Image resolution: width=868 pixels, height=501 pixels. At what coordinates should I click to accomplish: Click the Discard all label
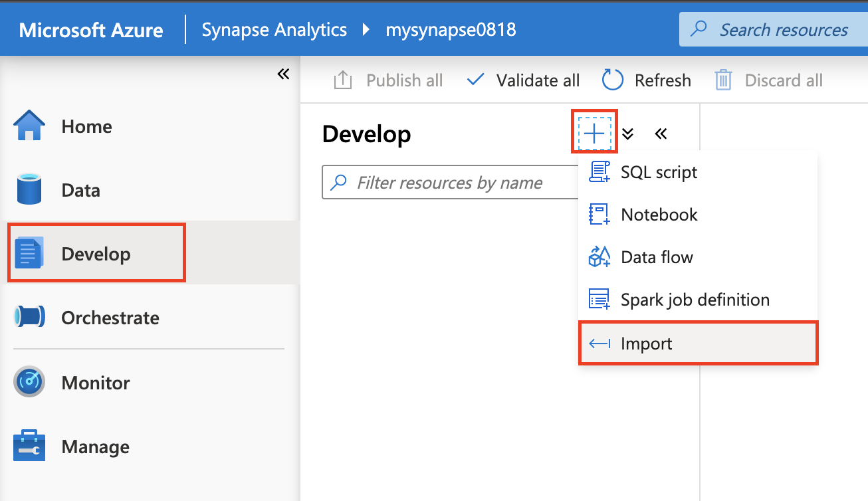(x=784, y=80)
